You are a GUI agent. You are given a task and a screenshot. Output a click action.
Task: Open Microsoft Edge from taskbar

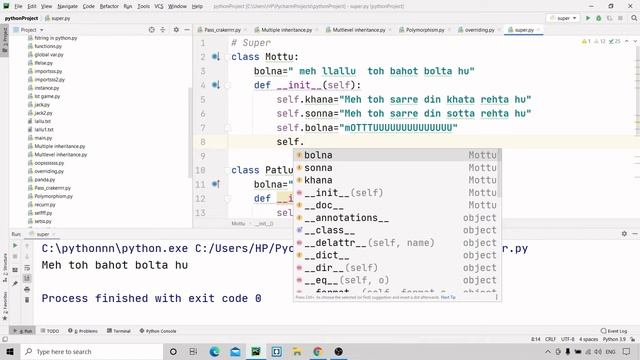point(214,351)
